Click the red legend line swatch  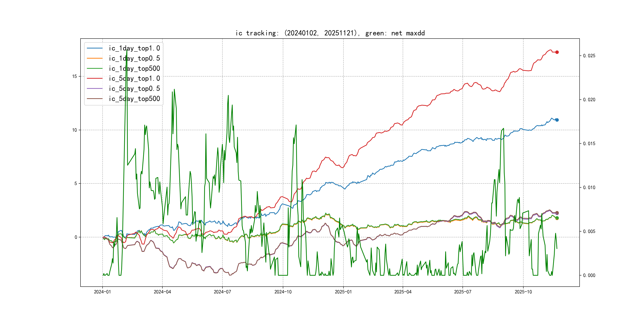(x=95, y=79)
